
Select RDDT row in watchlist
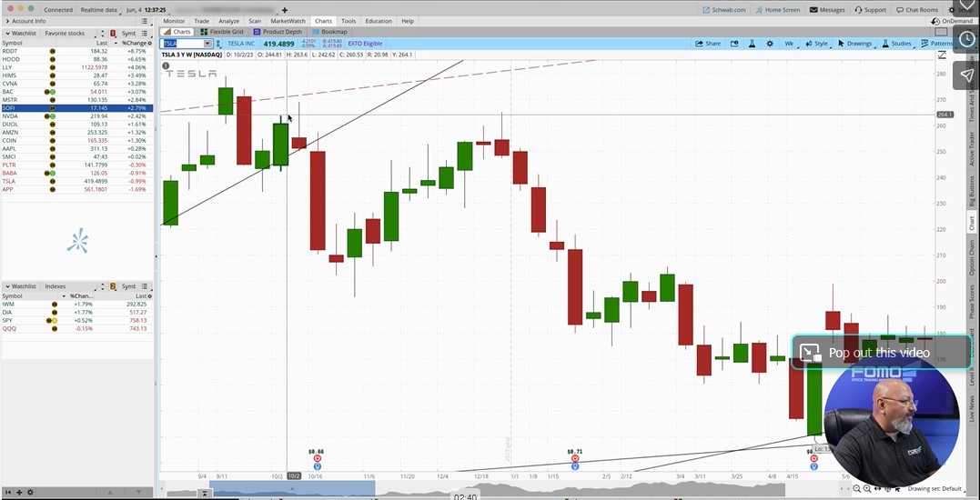pos(76,51)
